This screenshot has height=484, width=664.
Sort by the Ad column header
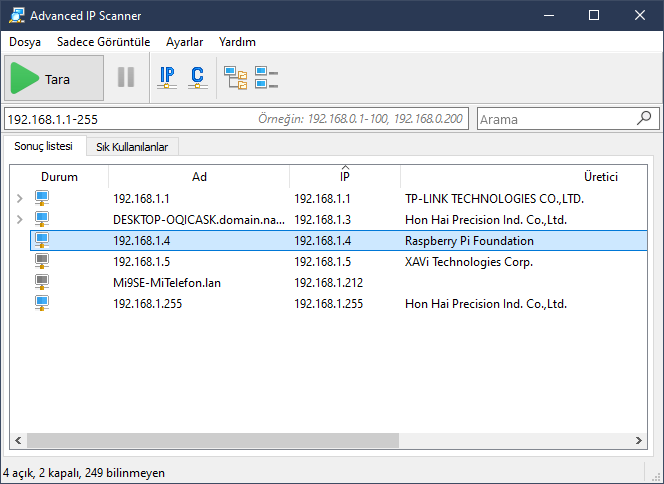pyautogui.click(x=199, y=177)
